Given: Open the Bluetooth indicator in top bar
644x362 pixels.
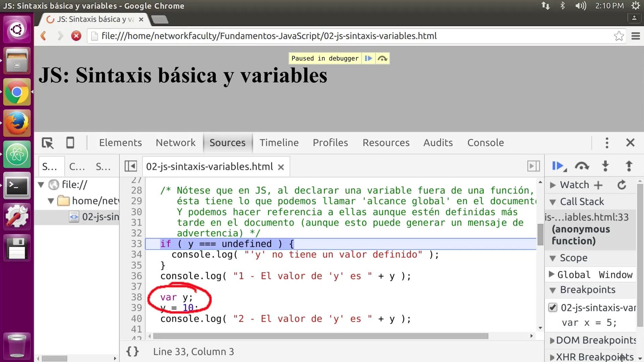Looking at the screenshot, I should (x=562, y=6).
